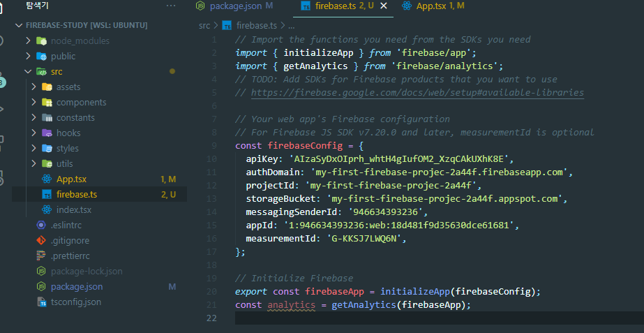Switch to the firebase.ts editor tab
Viewport: 644px width, 333px height.
343,6
